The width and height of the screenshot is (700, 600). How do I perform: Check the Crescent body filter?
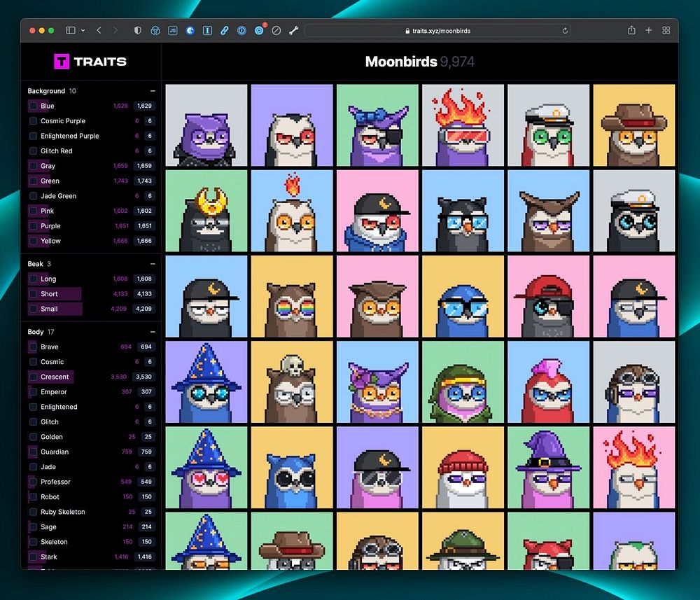[33, 377]
